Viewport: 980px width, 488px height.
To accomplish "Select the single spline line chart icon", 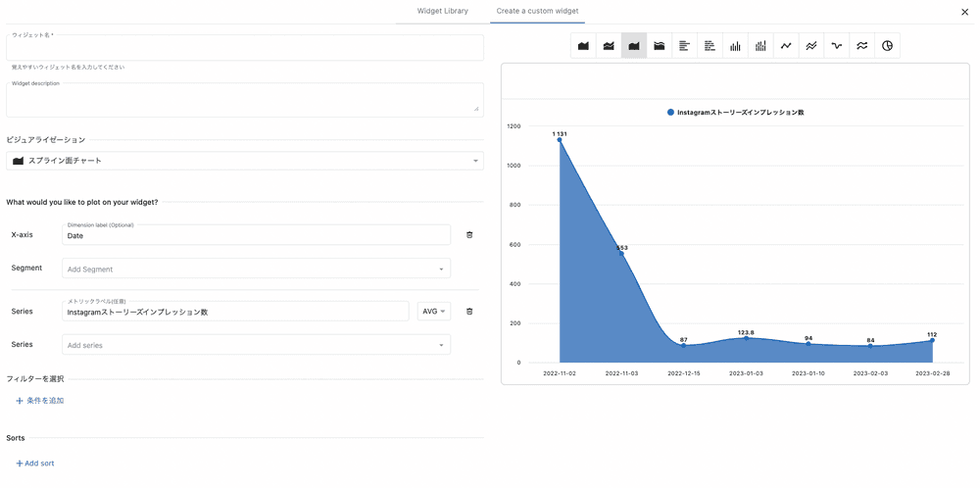I will (836, 46).
